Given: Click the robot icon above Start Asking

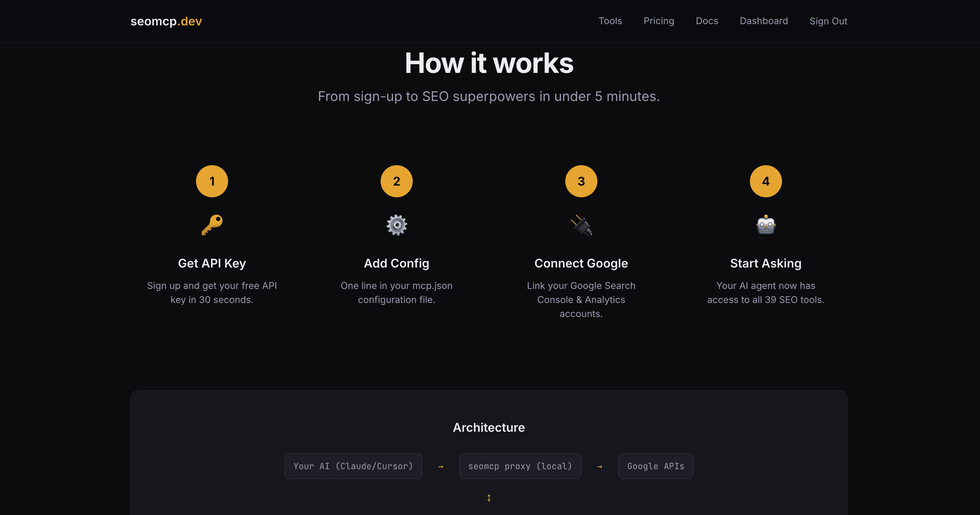Looking at the screenshot, I should pos(766,225).
